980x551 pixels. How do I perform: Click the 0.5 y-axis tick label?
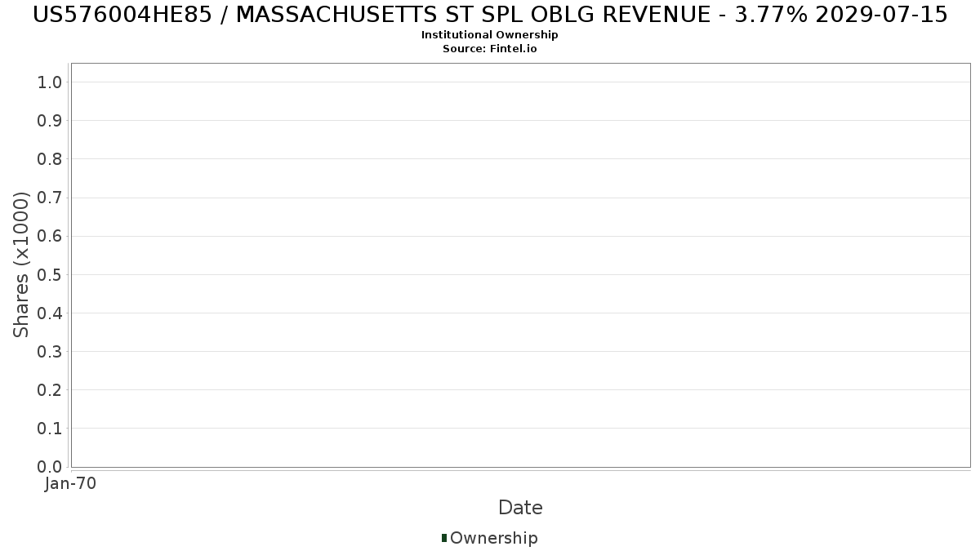pyautogui.click(x=50, y=274)
